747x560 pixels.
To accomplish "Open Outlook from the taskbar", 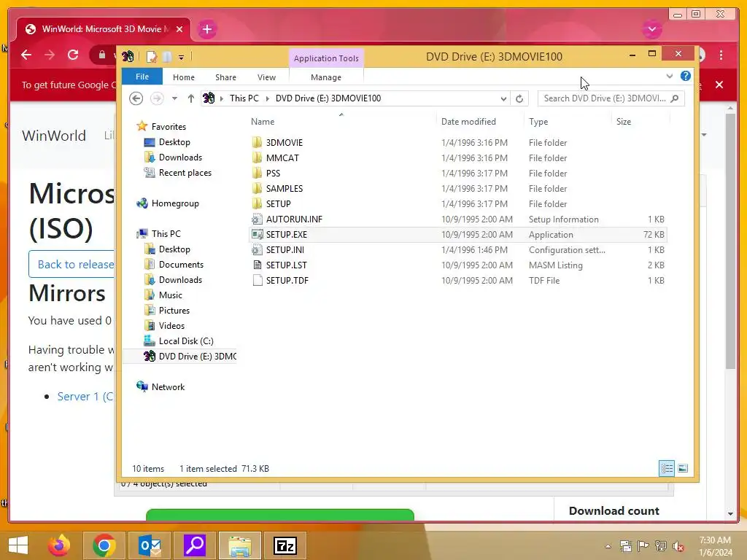I will 150,545.
